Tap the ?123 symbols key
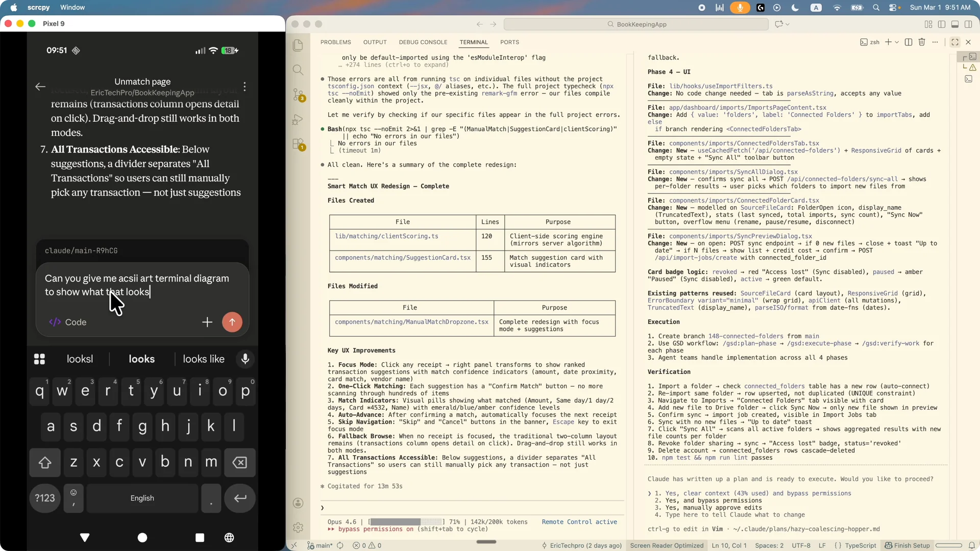 tap(45, 498)
